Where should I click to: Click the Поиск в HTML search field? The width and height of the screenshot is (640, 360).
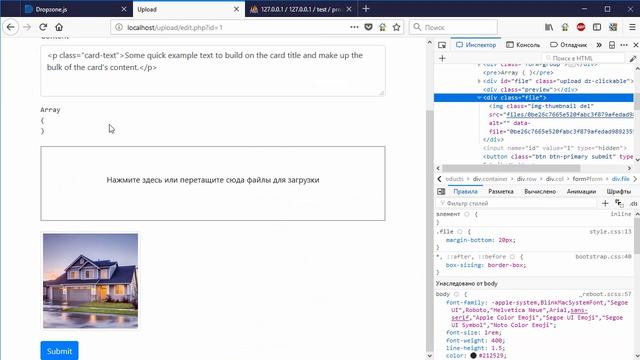point(584,58)
